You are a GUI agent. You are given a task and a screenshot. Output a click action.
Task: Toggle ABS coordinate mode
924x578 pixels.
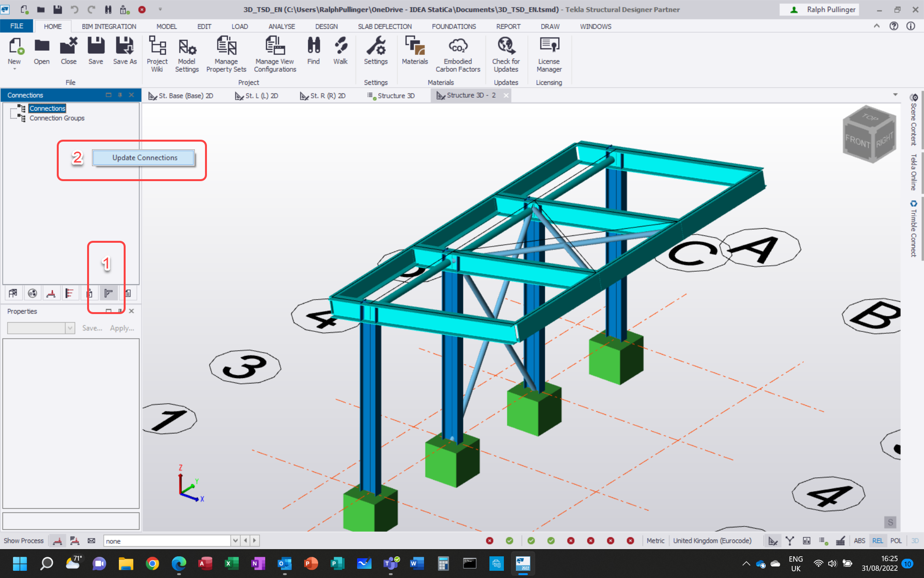pos(860,541)
